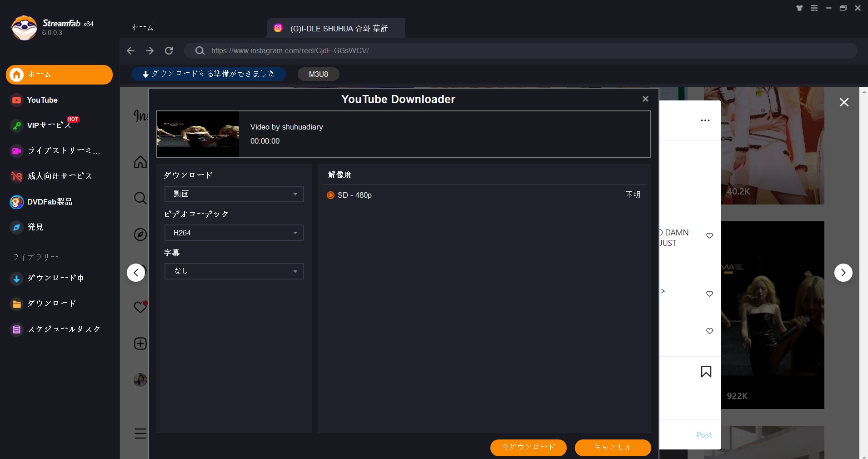Click the Instagram search icon
868x459 pixels.
click(x=140, y=198)
